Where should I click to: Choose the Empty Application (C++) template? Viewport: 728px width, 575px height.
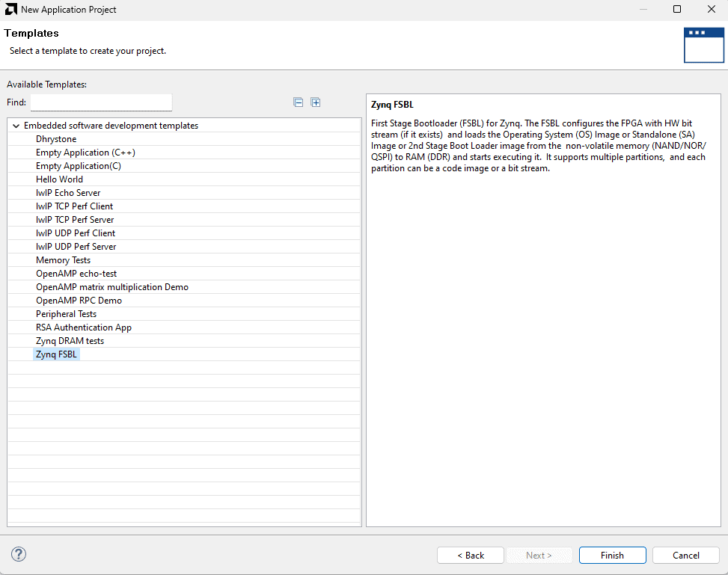(x=85, y=153)
